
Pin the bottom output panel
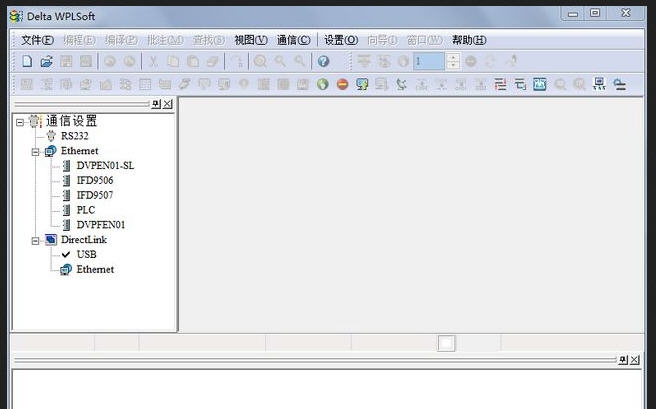coord(623,360)
